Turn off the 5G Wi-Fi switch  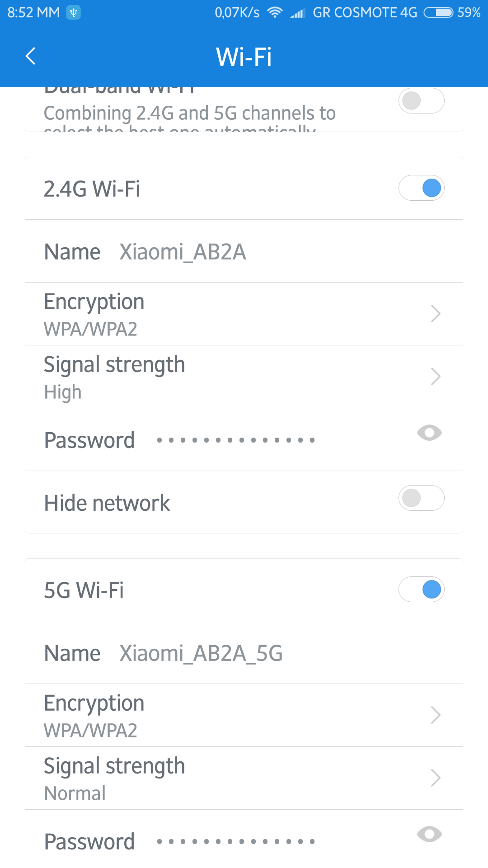(x=421, y=590)
